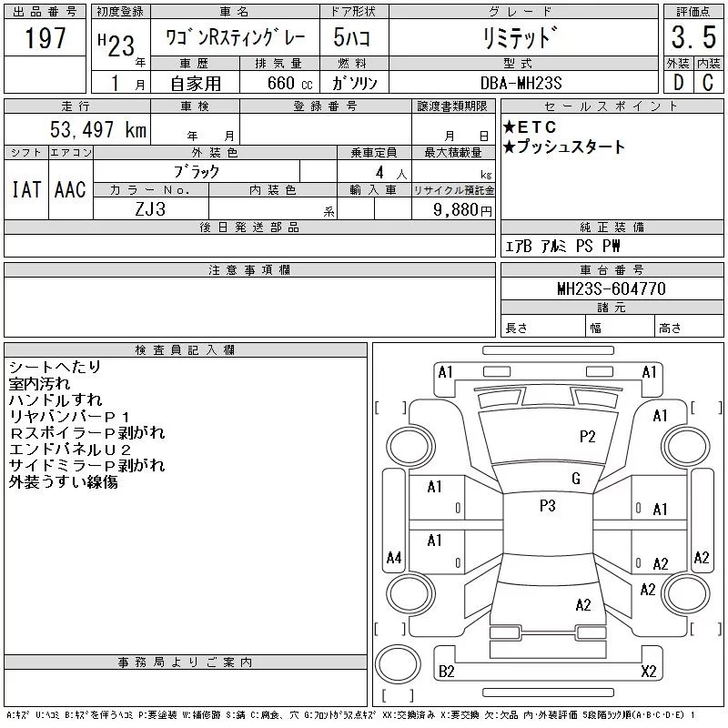
Task: Click the リサイクル預託金 header
Action: pos(453,190)
